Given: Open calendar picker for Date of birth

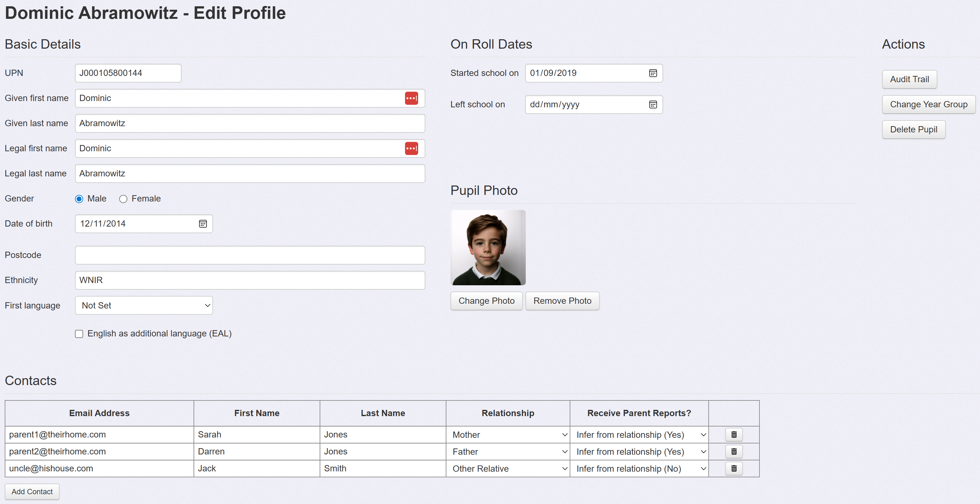Looking at the screenshot, I should (203, 224).
